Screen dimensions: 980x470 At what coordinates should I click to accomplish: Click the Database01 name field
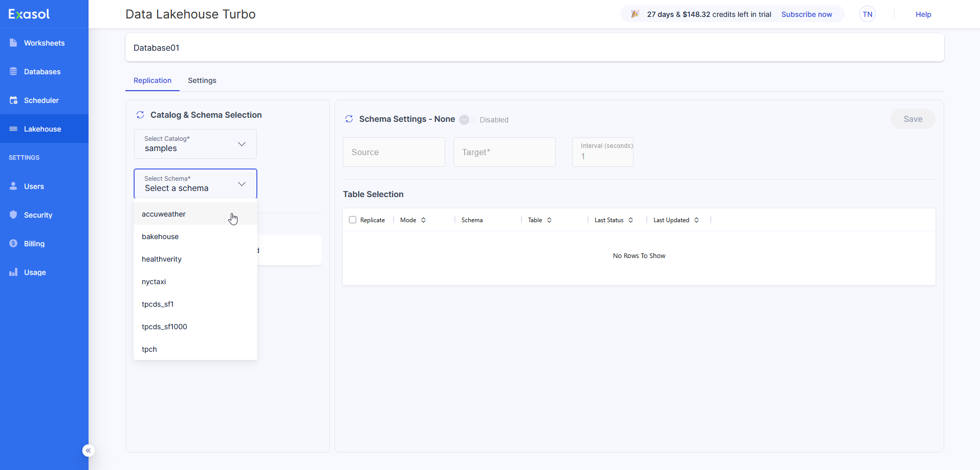pos(156,48)
